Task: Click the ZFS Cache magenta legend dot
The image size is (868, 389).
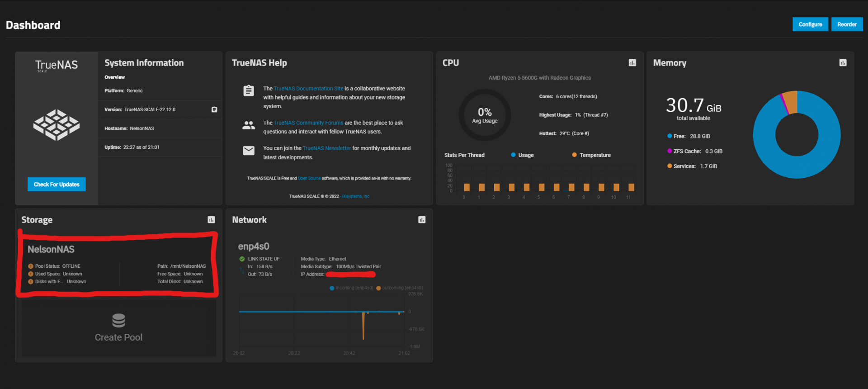Action: 670,151
